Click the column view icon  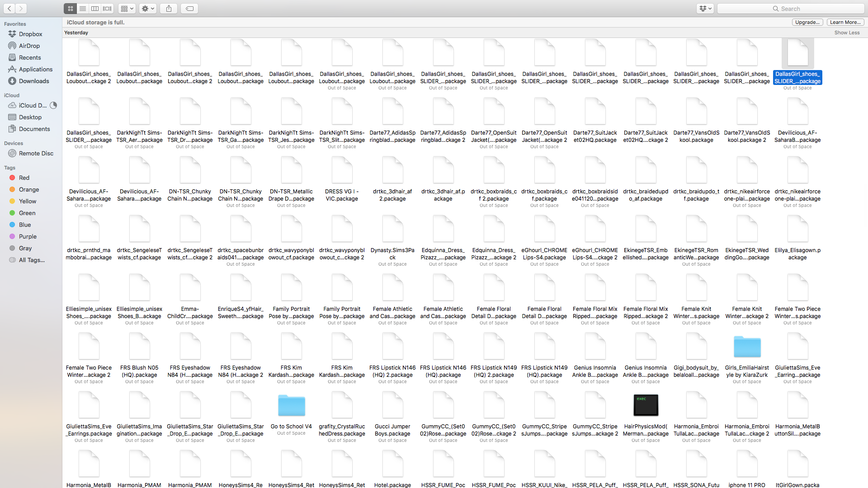click(95, 8)
